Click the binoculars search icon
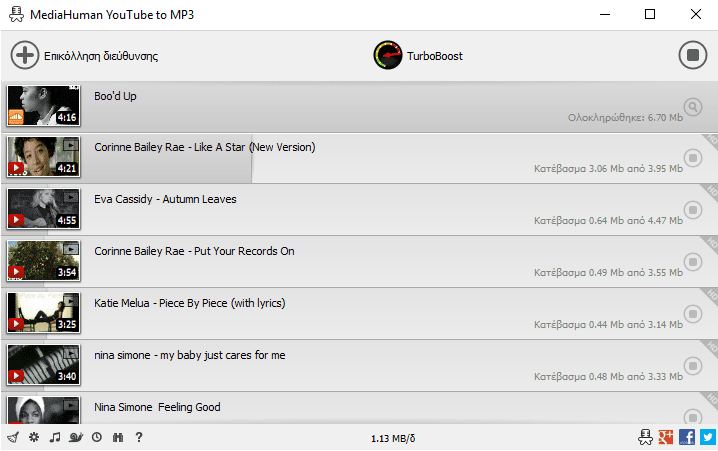The image size is (718, 451). [118, 437]
